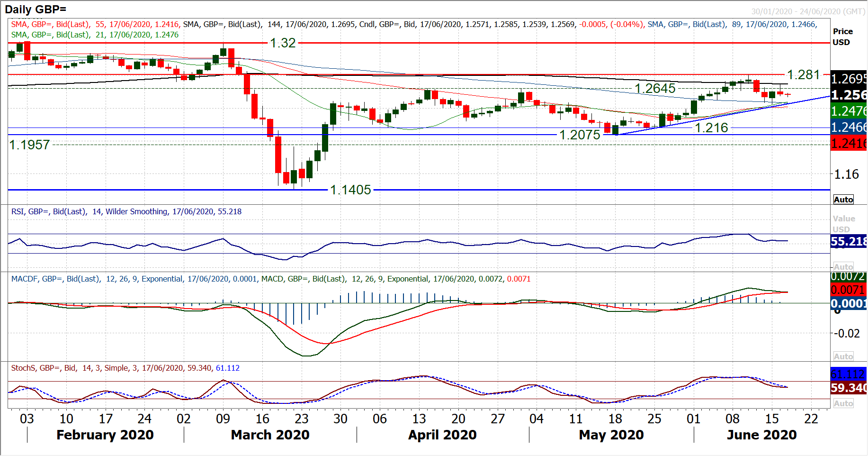868x456 pixels.
Task: Select the StochS indicator legend text
Action: tap(125, 368)
